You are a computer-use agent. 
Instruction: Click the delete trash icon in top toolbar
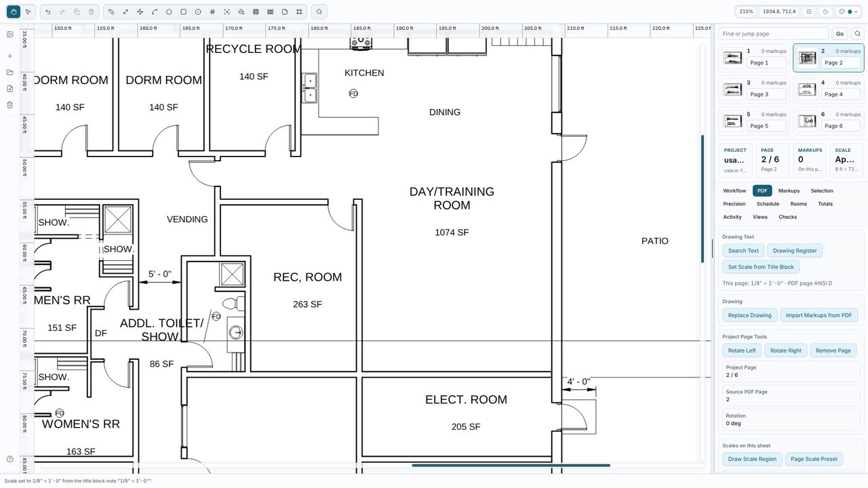pyautogui.click(x=92, y=12)
